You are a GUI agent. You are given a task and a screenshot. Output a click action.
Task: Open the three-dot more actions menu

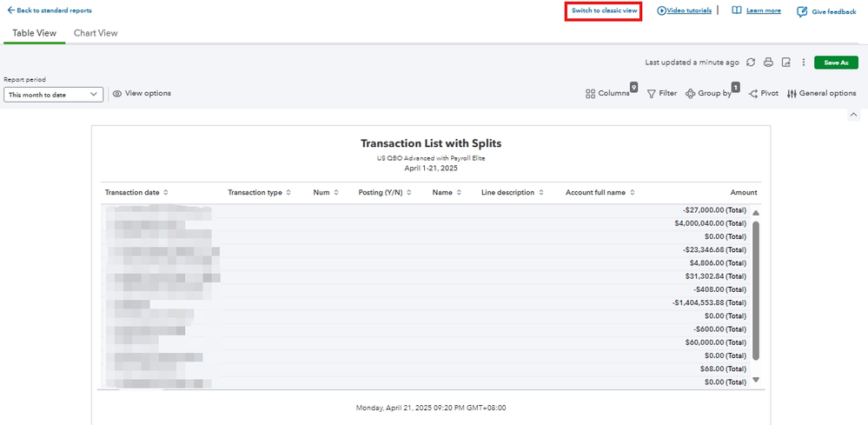(x=804, y=63)
